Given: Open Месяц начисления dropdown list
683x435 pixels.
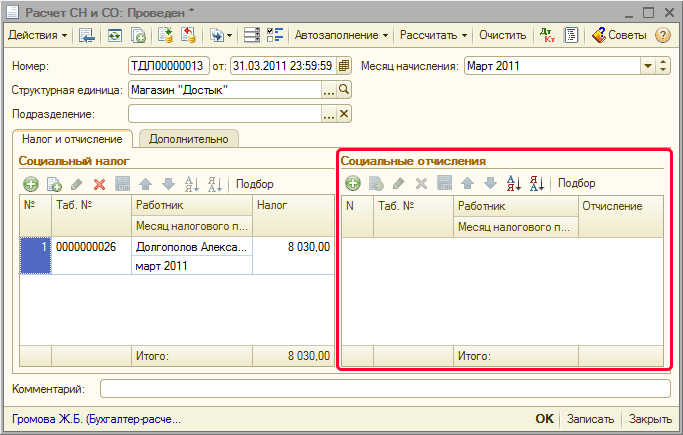Looking at the screenshot, I should (x=646, y=67).
